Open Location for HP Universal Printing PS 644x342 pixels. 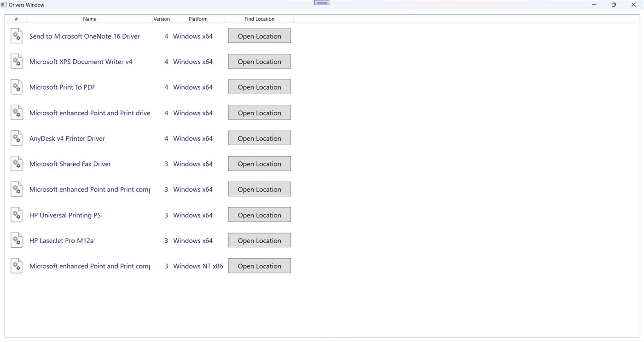click(259, 214)
